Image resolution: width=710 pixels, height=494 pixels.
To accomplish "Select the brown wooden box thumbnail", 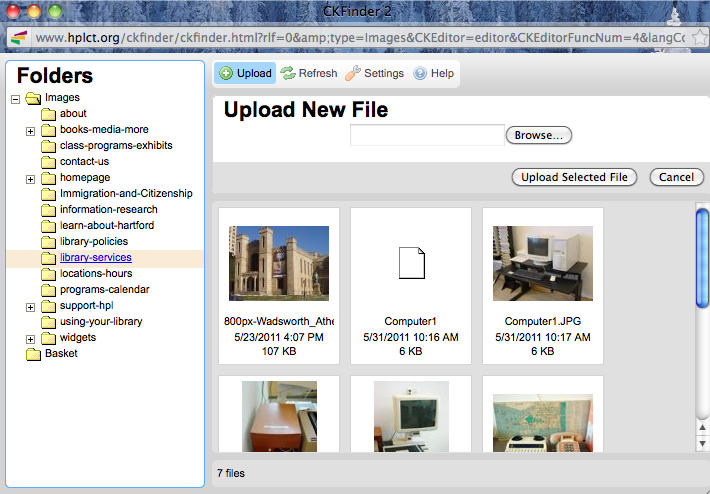I will [279, 416].
